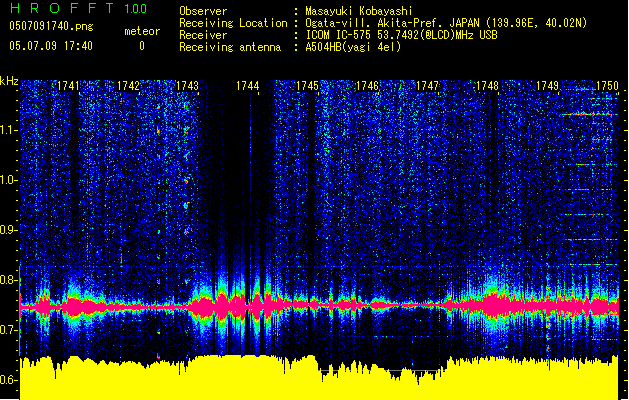
Task: Click the meteor count label
Action: [142, 31]
